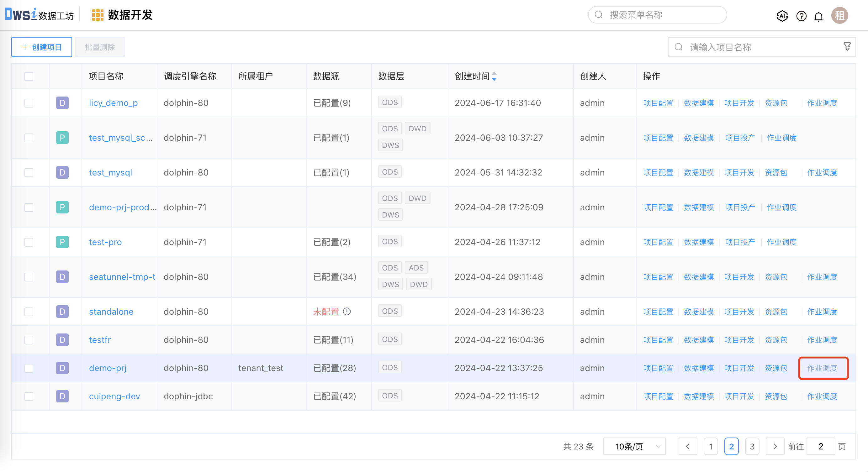This screenshot has width=868, height=472.
Task: Open the orange app grid menu icon
Action: [x=98, y=15]
